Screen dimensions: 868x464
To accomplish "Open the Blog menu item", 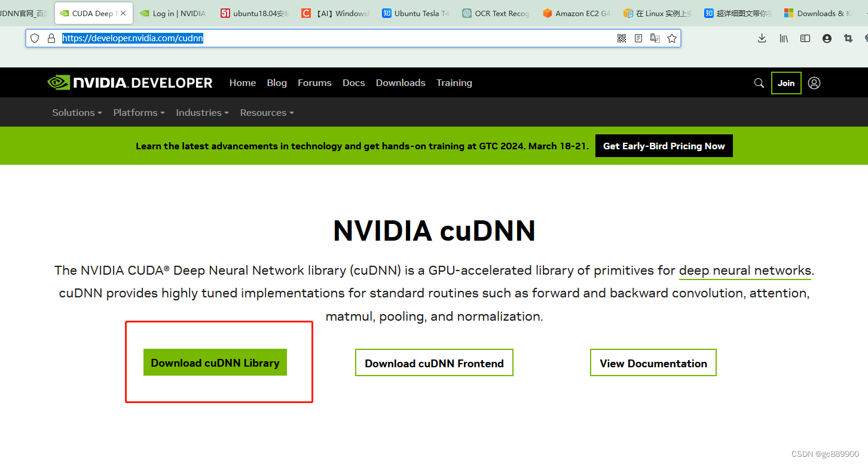I will coord(277,83).
